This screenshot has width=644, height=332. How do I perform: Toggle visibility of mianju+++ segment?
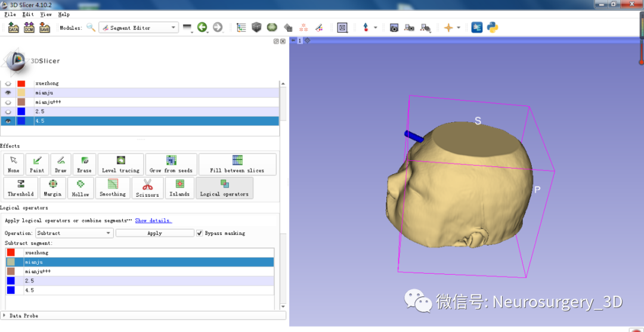[8, 102]
